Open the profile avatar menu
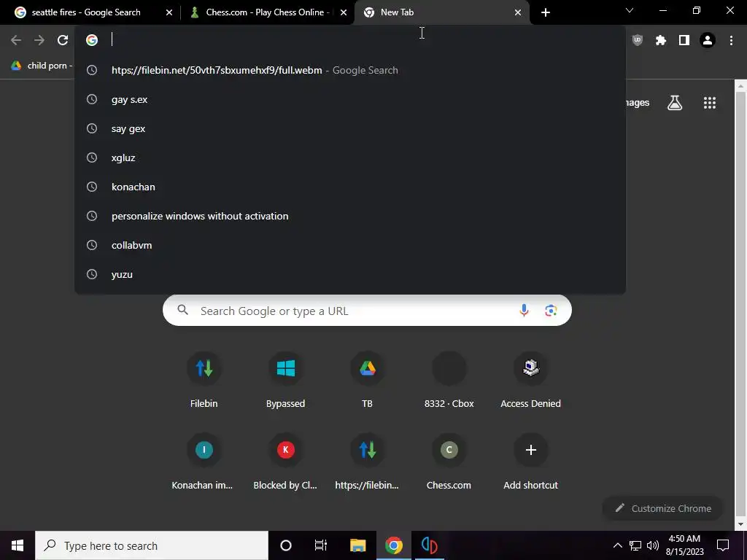 (708, 41)
